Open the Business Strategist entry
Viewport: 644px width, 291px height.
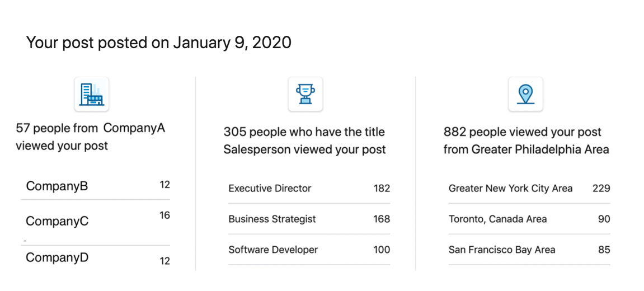point(309,219)
